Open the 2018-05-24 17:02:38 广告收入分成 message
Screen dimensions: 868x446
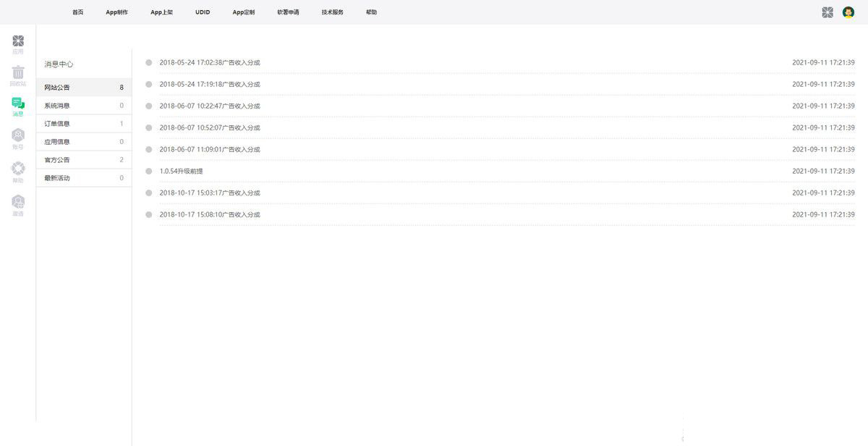point(210,63)
